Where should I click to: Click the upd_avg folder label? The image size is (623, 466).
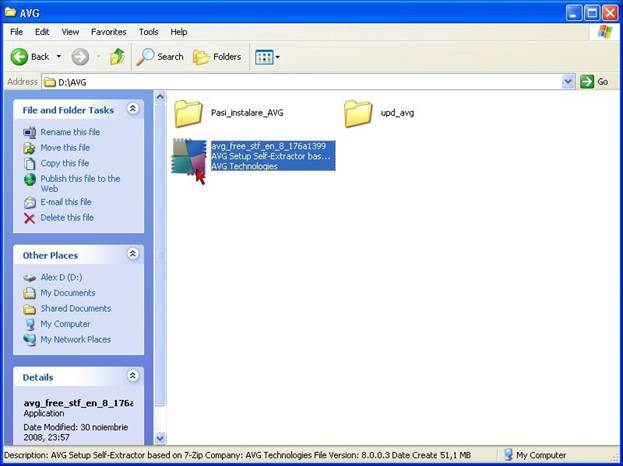(x=397, y=113)
